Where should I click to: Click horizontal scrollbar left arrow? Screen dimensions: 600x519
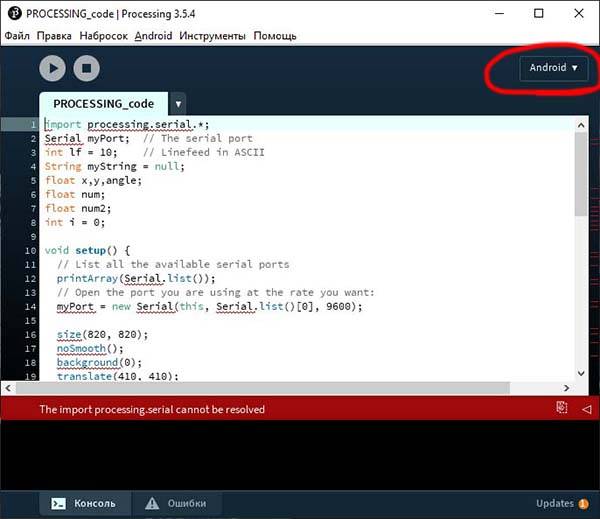8,388
